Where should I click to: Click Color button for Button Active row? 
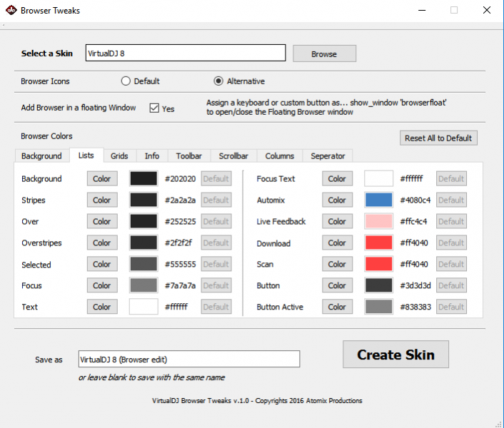tap(337, 307)
